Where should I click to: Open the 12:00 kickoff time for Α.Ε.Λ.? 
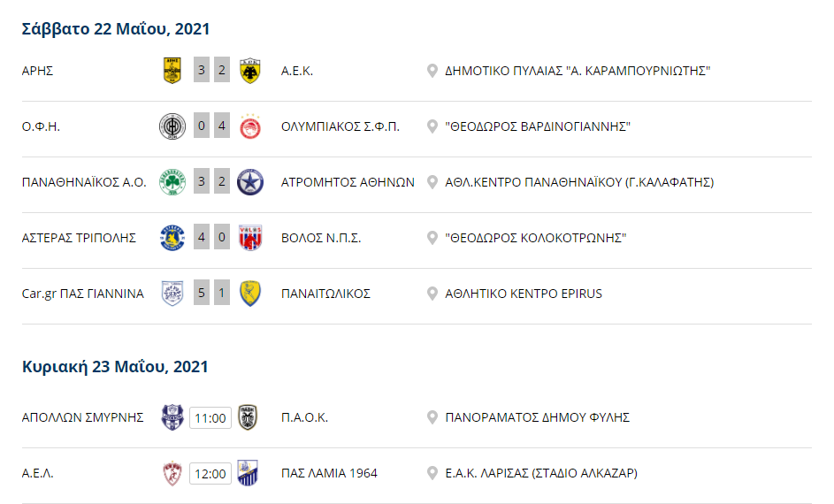pyautogui.click(x=210, y=474)
